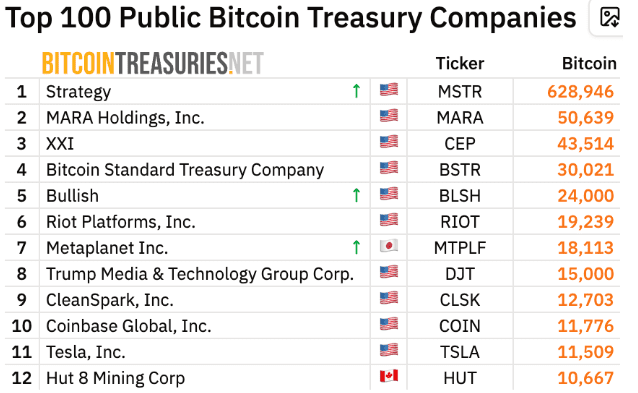Click the MSTR ticker symbol

click(460, 92)
